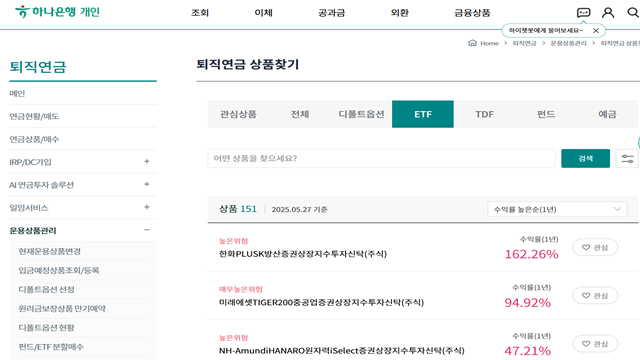
Task: Click the 운용상품관리 sidebar section title
Action: point(33,231)
